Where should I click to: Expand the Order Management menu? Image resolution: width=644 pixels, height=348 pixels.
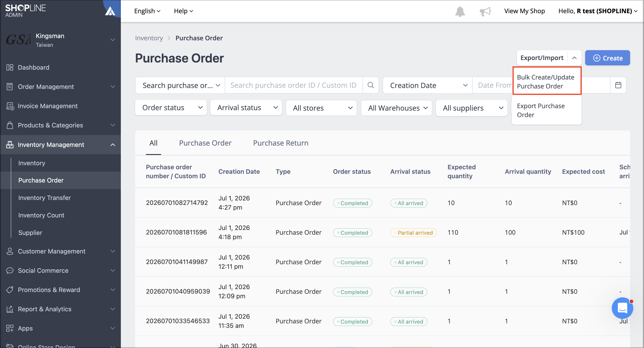point(113,87)
